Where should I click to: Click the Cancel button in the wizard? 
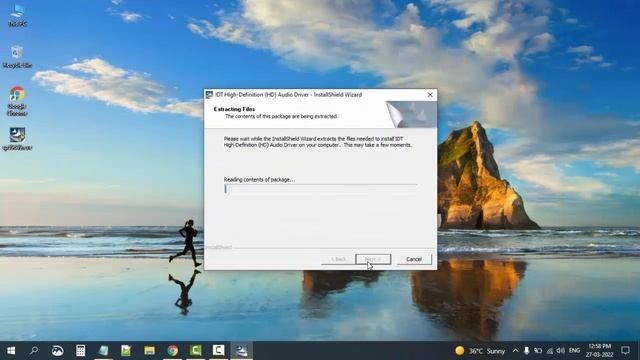click(x=414, y=259)
